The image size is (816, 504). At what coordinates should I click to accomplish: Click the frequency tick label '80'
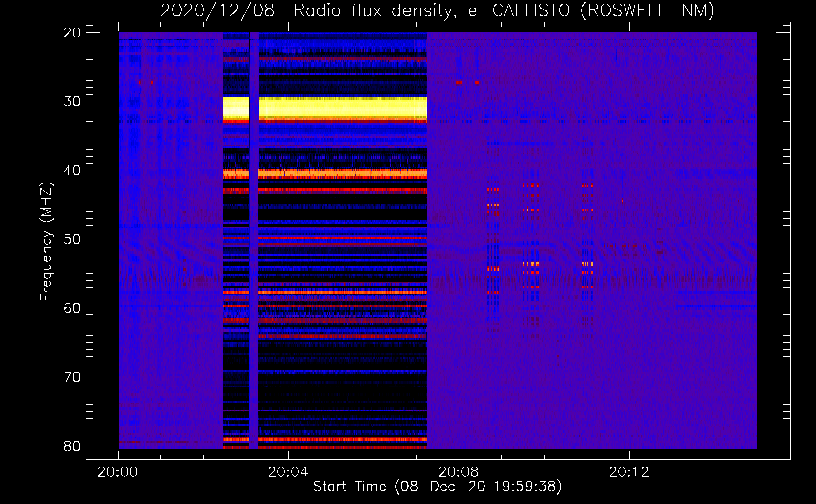[72, 446]
